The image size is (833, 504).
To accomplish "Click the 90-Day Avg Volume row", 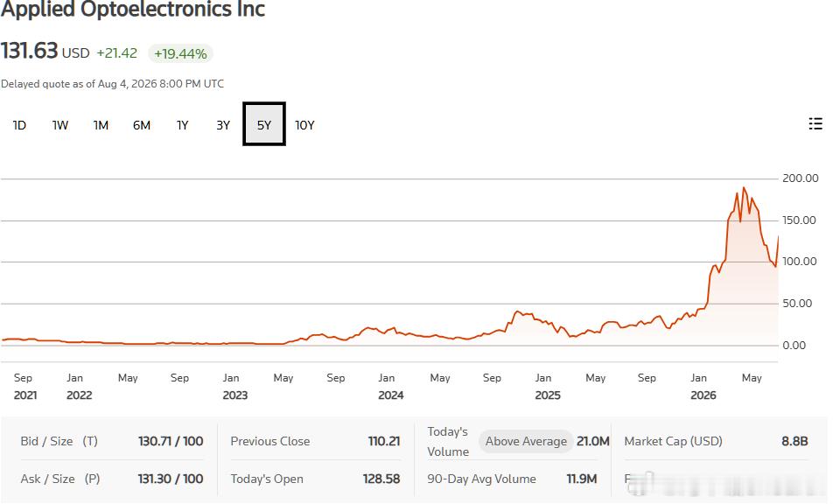I will tap(512, 479).
